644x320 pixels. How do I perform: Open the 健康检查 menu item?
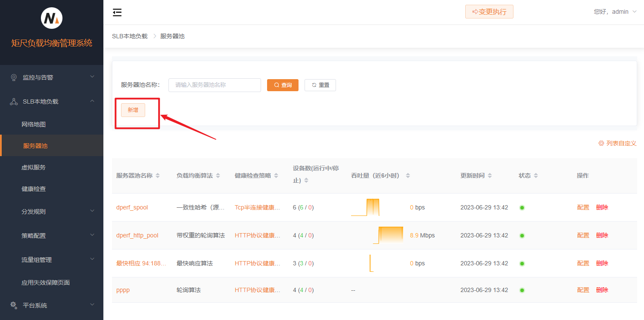coord(34,189)
